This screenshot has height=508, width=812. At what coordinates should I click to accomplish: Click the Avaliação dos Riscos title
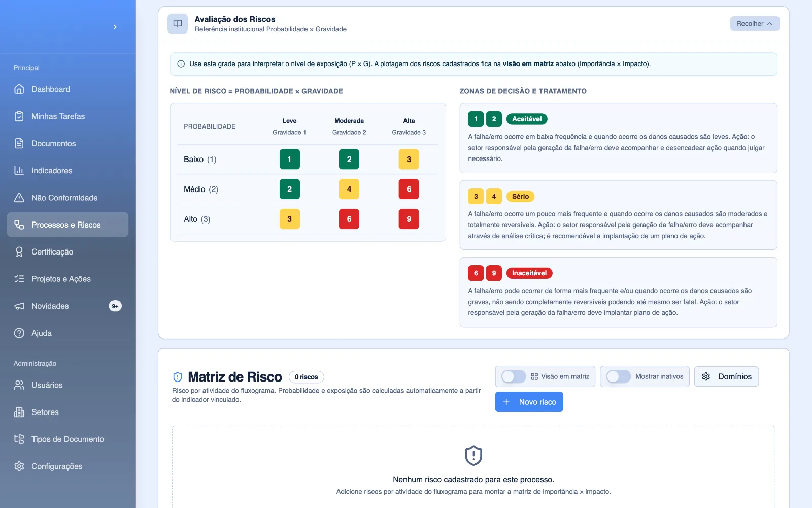click(x=235, y=19)
